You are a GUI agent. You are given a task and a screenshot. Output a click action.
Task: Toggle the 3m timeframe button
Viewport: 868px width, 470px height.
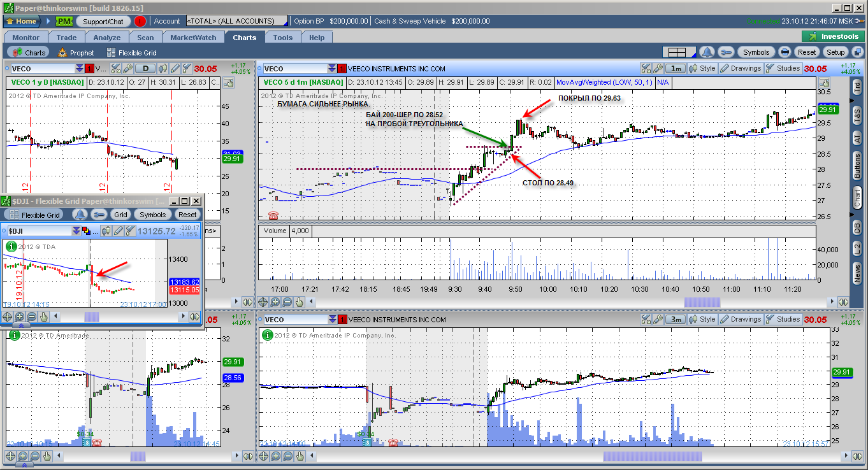tap(675, 320)
